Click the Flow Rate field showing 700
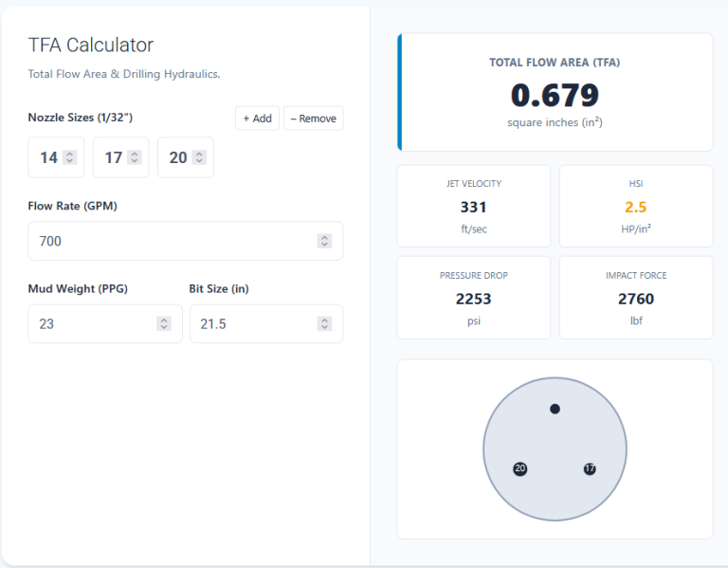Viewport: 728px width, 568px height. tap(171, 241)
